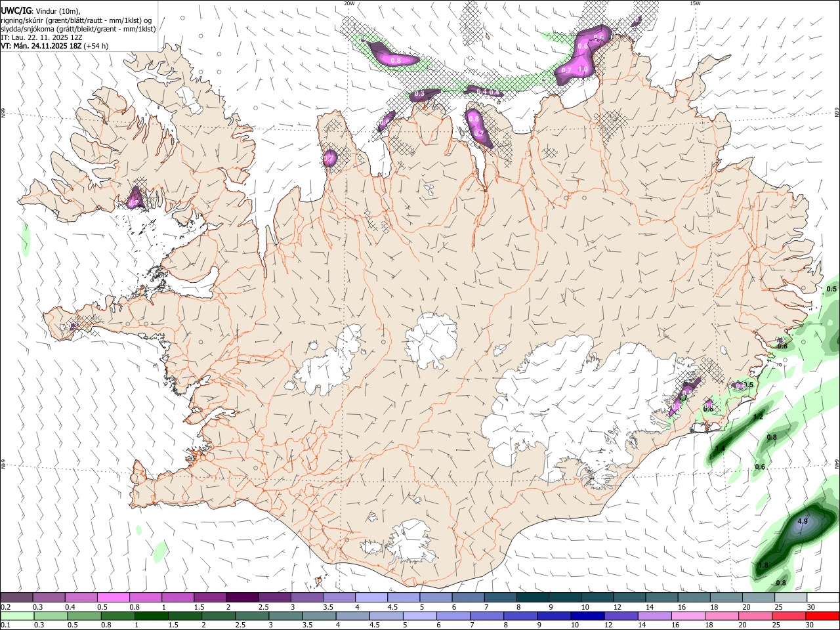The height and width of the screenshot is (630, 840).
Task: Click the bright pink 0.5–0.8 swatch in the upper legend
Action: click(x=114, y=597)
